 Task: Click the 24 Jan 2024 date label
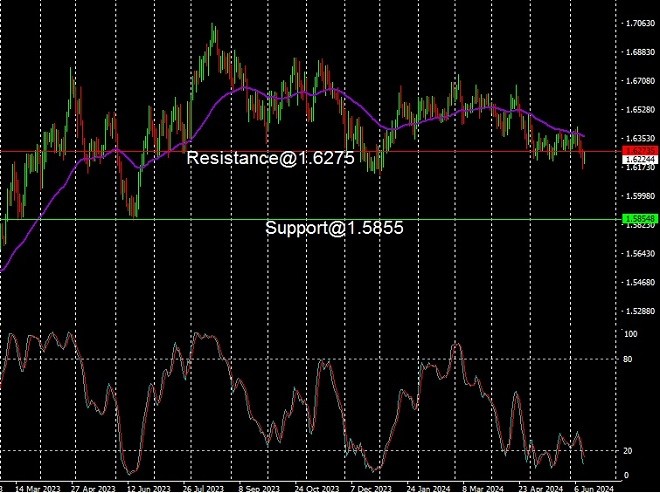(x=428, y=489)
